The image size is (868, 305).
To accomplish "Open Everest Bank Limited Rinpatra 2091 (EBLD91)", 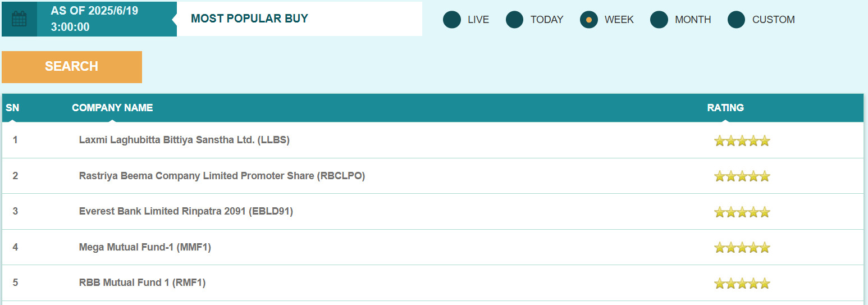I will (x=186, y=211).
